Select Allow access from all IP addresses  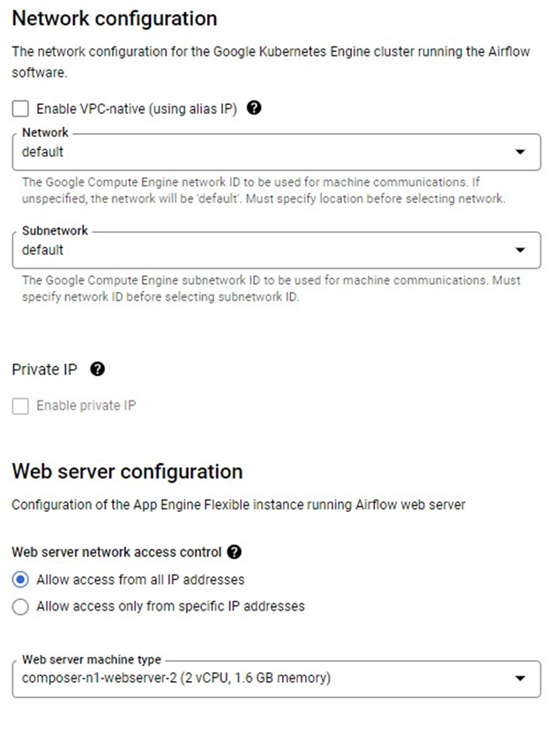click(x=20, y=580)
